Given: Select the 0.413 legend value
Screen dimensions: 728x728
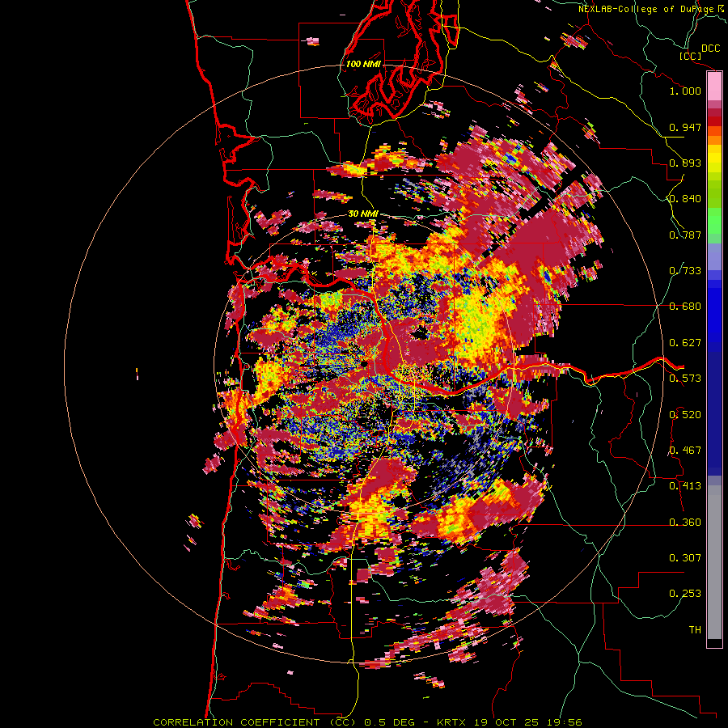Looking at the screenshot, I should (x=685, y=486).
